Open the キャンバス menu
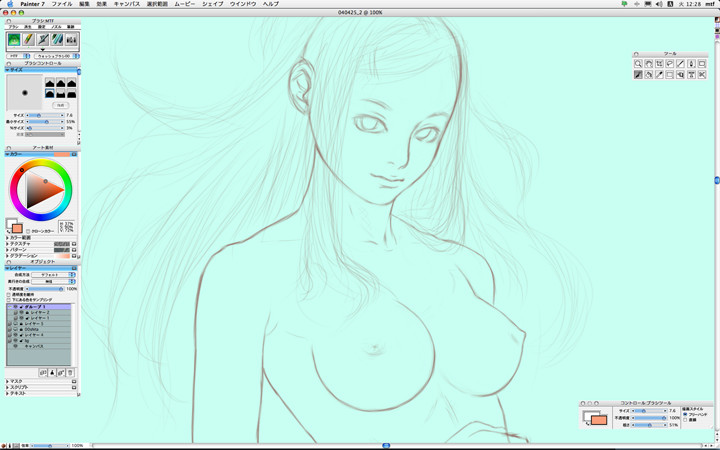720x450 pixels. [126, 4]
